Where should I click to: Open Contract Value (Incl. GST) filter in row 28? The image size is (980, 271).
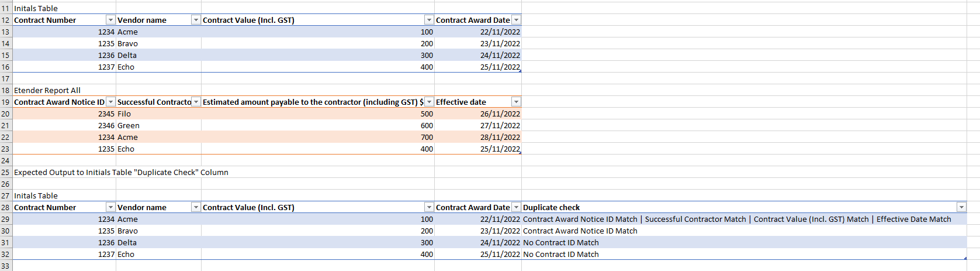pyautogui.click(x=429, y=207)
